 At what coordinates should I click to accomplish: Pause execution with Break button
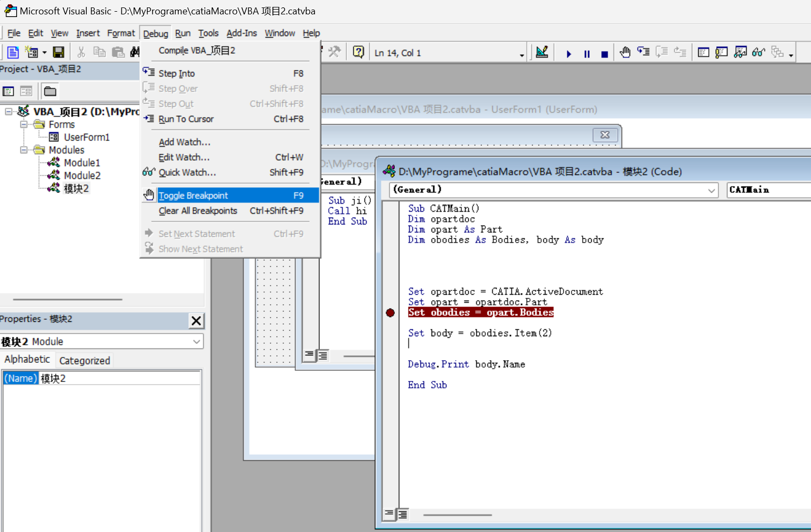[x=587, y=54]
